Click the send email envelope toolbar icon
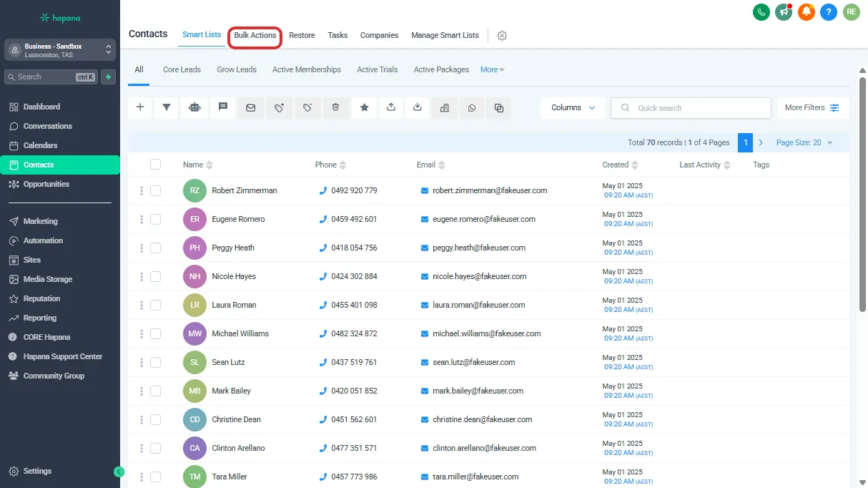The image size is (868, 488). click(250, 108)
